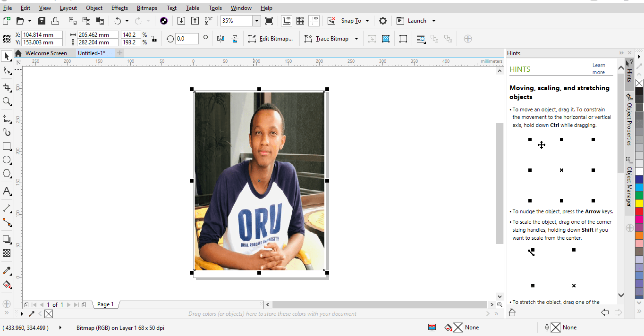Select the Color Eyedropper tool

(x=7, y=270)
